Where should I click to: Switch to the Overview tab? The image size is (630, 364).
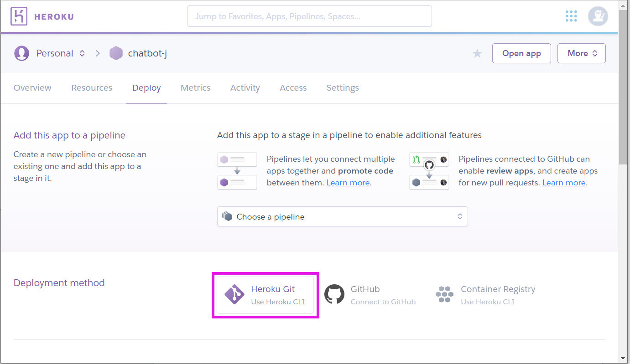(x=32, y=88)
